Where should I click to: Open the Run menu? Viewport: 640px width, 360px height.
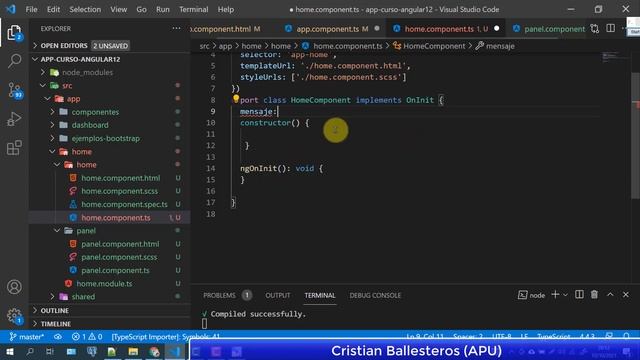162,9
